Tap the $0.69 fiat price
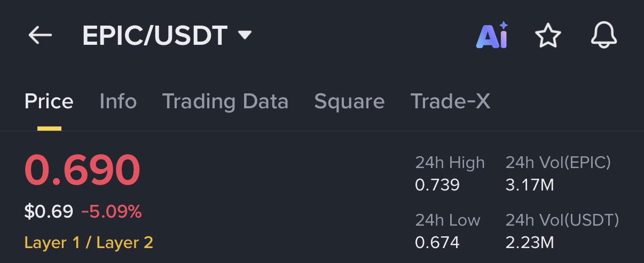The image size is (644, 263). [x=49, y=212]
